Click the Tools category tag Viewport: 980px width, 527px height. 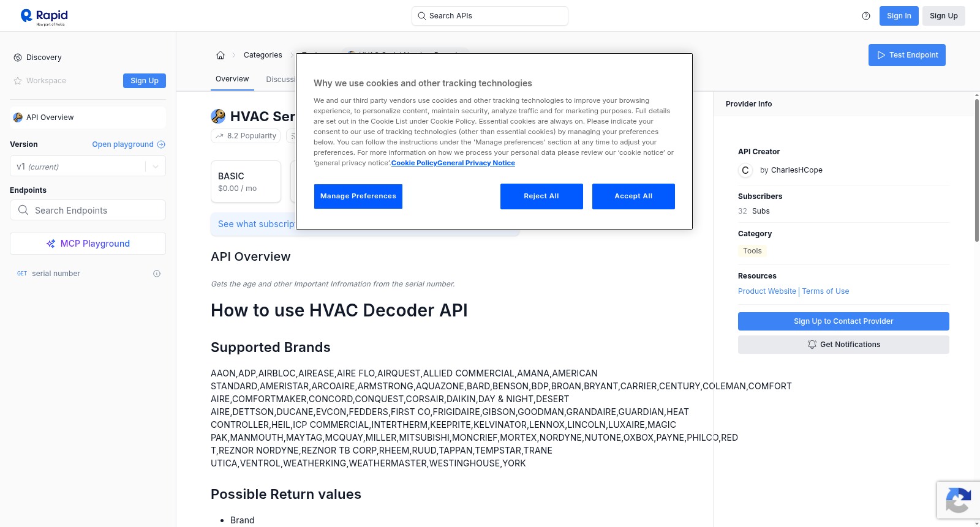[752, 251]
